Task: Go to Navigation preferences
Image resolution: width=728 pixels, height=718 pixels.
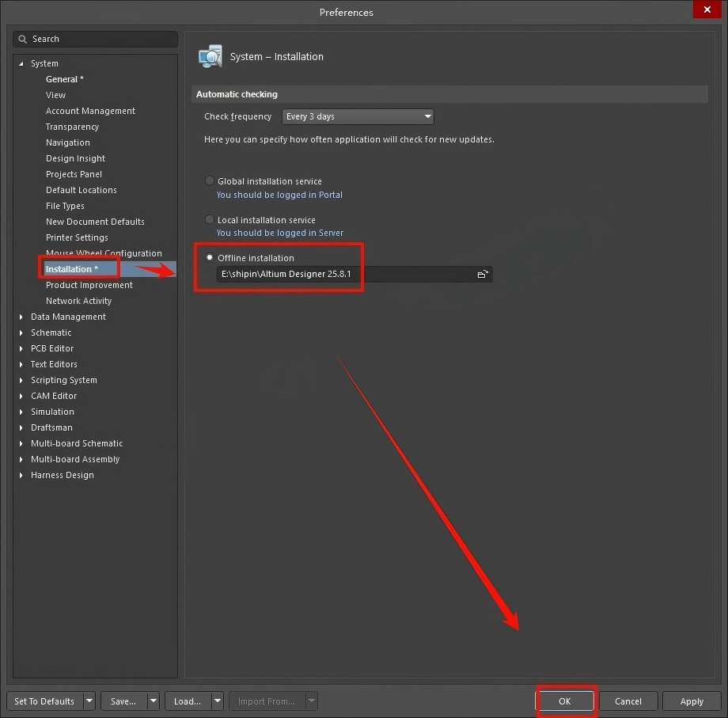Action: click(68, 142)
